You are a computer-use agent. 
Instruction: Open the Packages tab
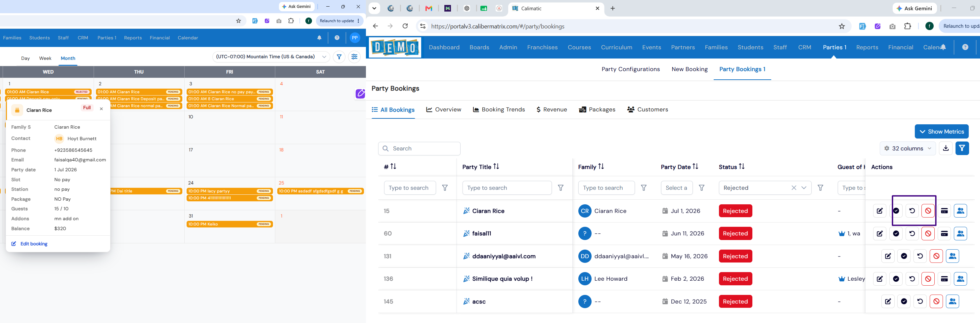(597, 109)
